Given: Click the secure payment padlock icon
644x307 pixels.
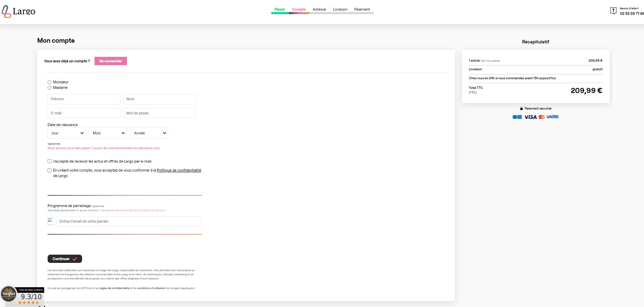Looking at the screenshot, I should pyautogui.click(x=522, y=109).
